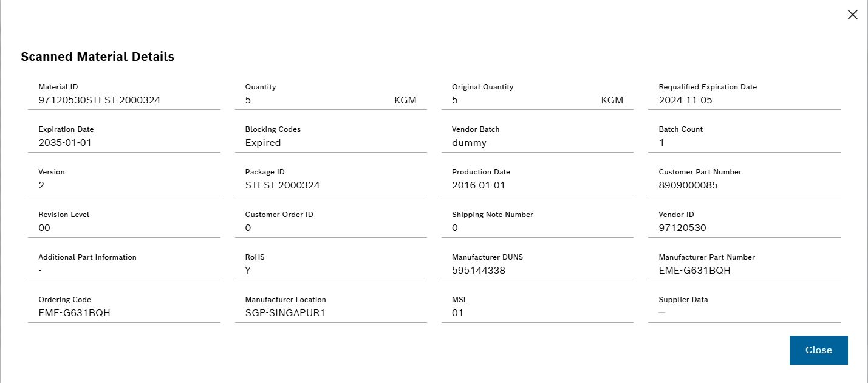Select the RoHS field showing Y

(x=331, y=265)
